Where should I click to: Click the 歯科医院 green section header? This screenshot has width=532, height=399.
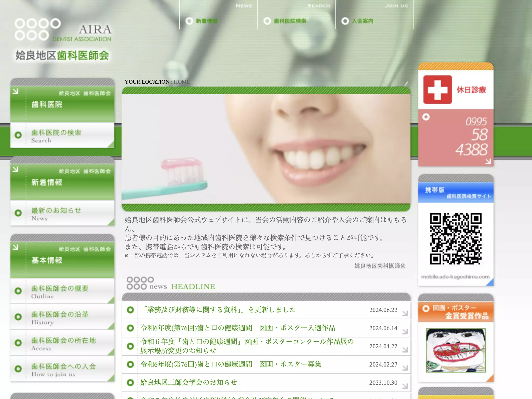point(62,104)
